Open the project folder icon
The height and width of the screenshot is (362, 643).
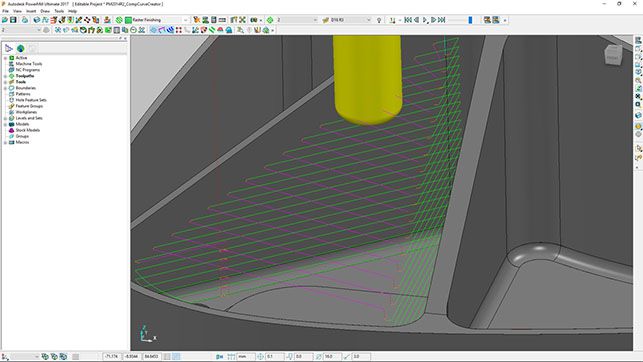[5, 20]
